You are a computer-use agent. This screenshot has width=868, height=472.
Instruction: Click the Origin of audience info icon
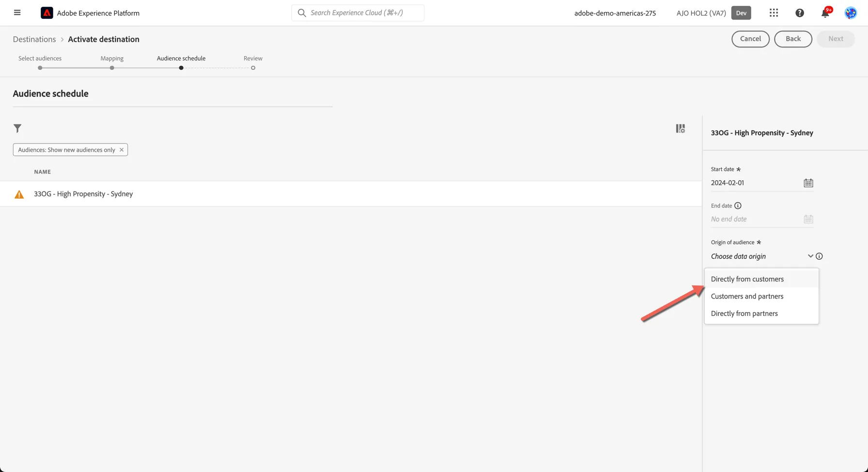[x=819, y=256]
